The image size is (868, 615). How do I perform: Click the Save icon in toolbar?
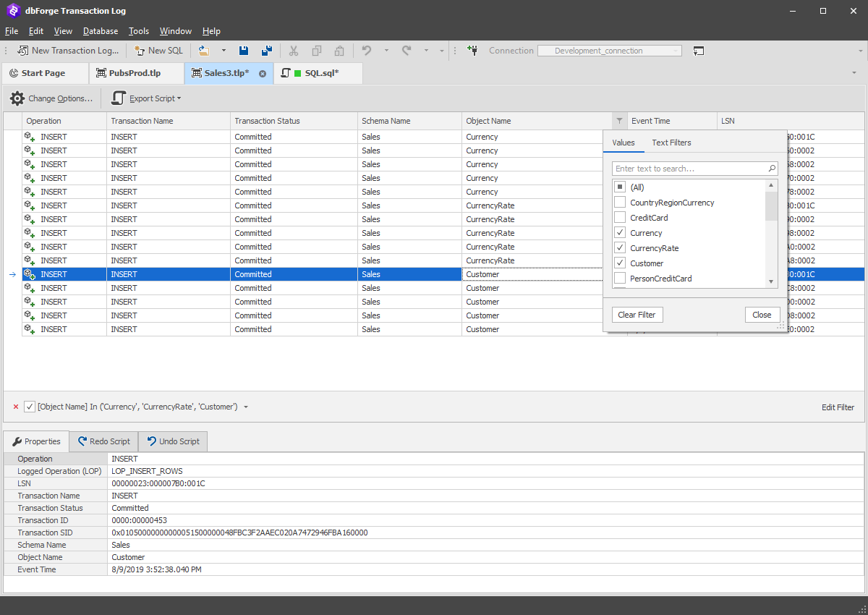coord(244,51)
